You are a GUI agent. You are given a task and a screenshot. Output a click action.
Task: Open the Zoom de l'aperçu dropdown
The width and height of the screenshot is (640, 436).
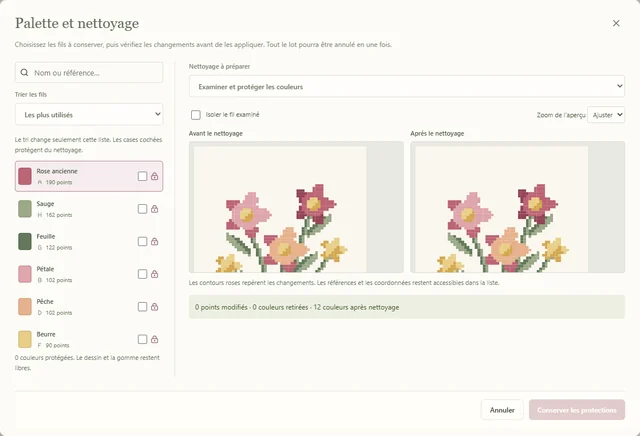606,115
